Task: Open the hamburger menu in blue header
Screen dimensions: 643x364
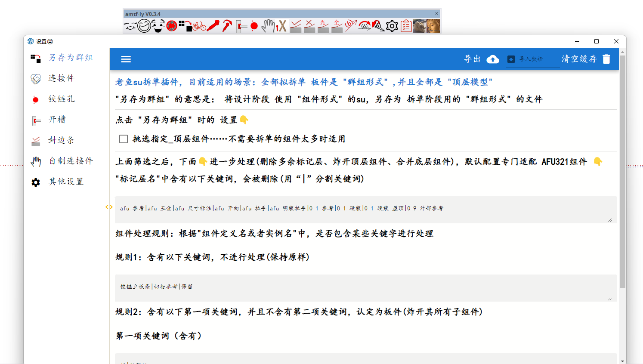Action: point(126,59)
